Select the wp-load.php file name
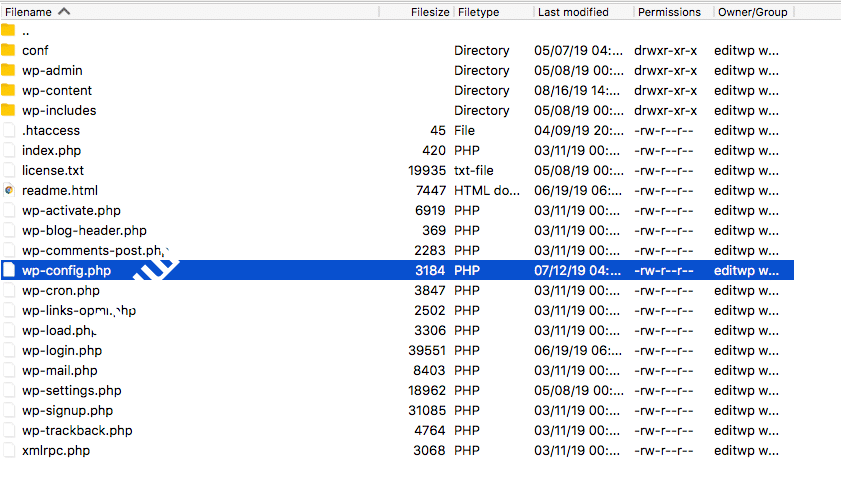This screenshot has width=841, height=488. (59, 330)
